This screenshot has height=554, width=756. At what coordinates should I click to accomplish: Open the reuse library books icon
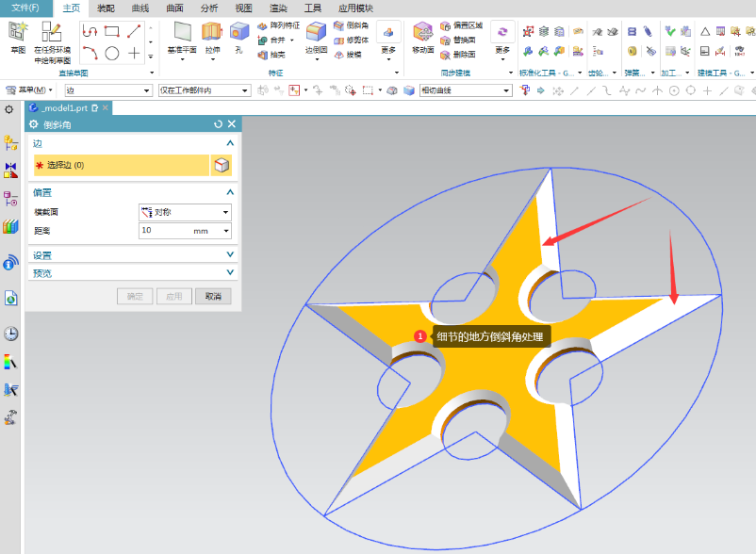coord(10,226)
